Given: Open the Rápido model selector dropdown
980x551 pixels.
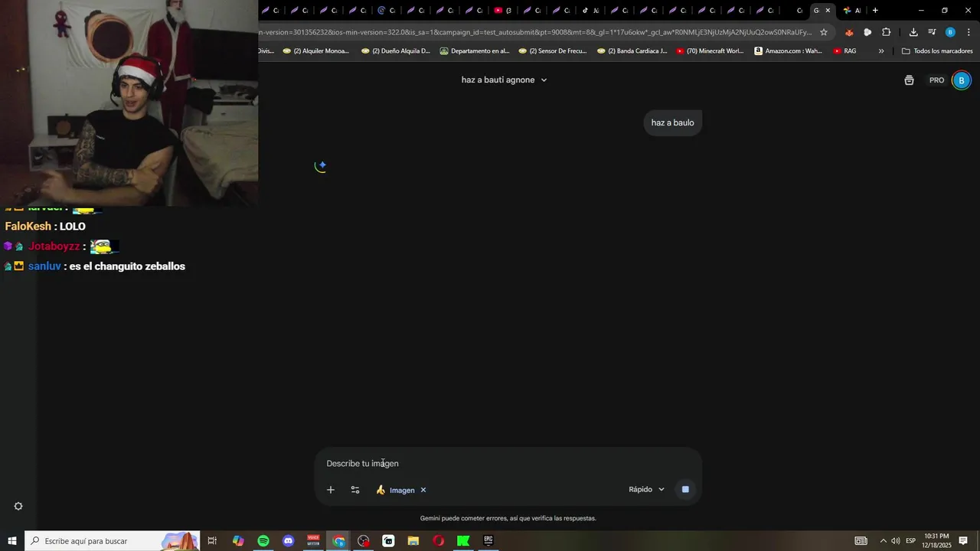Looking at the screenshot, I should coord(647,489).
